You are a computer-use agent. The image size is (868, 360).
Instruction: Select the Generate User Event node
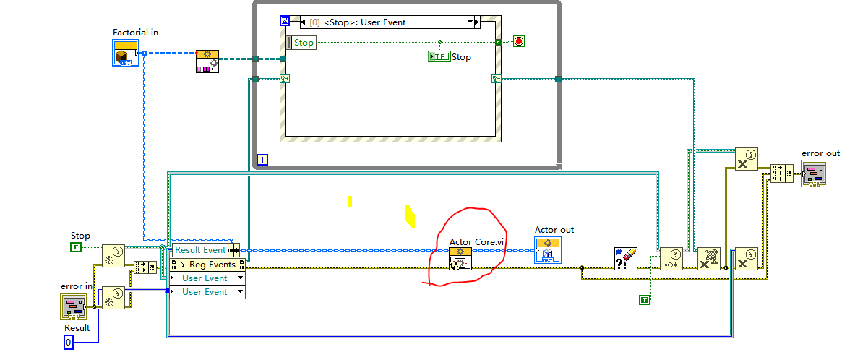pyautogui.click(x=671, y=258)
